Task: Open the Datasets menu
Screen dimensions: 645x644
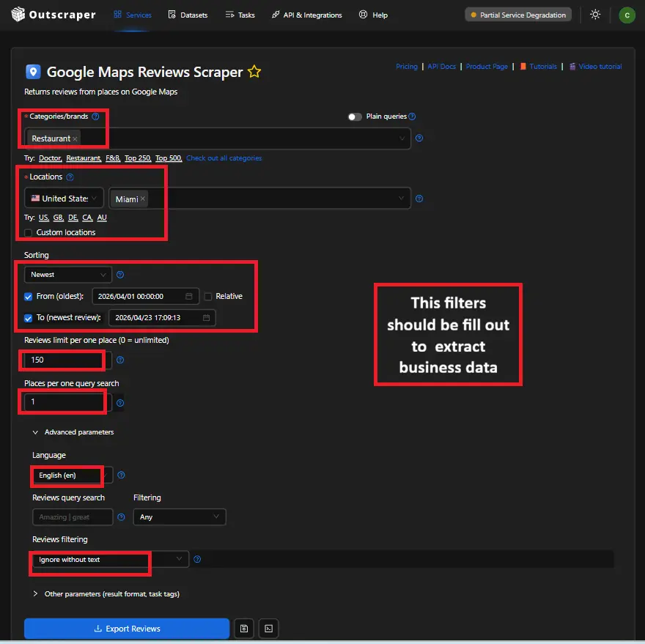Action: click(188, 15)
